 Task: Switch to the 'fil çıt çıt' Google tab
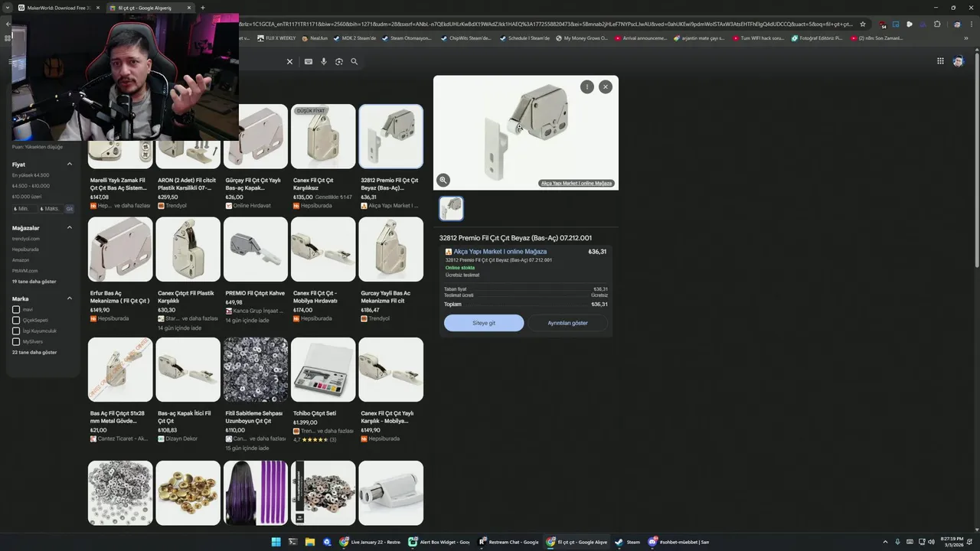[150, 8]
